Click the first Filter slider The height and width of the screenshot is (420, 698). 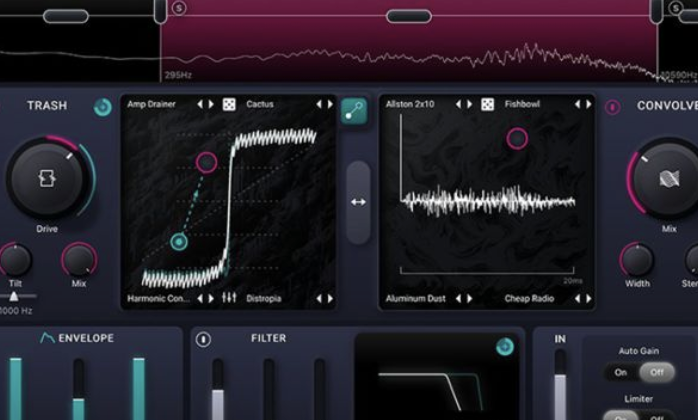coord(218,389)
